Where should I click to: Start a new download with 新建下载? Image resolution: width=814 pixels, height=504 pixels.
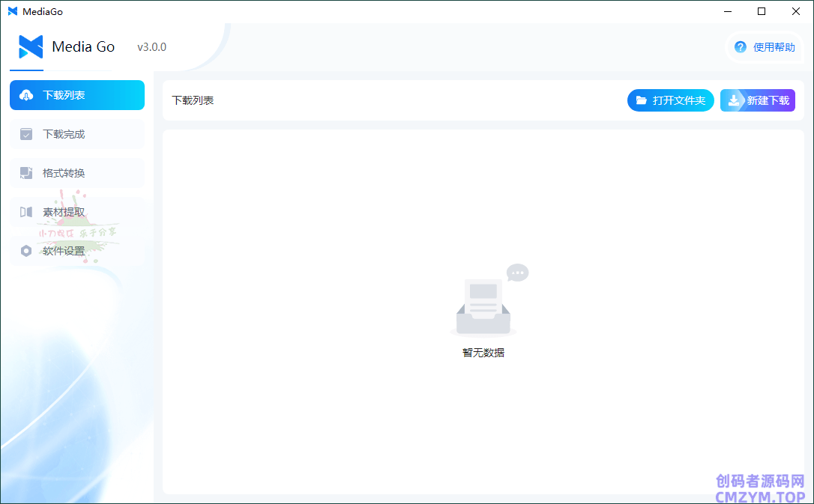[x=767, y=100]
